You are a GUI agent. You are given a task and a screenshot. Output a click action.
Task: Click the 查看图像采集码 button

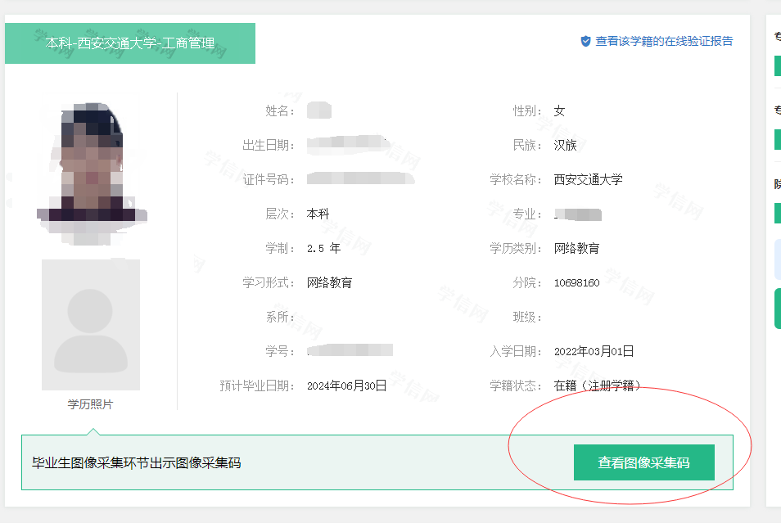coord(643,462)
